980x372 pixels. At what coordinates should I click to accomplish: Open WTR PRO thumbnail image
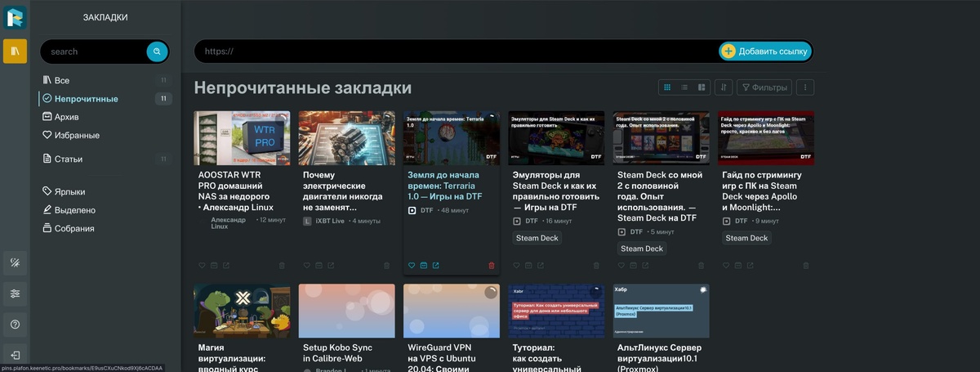(242, 138)
